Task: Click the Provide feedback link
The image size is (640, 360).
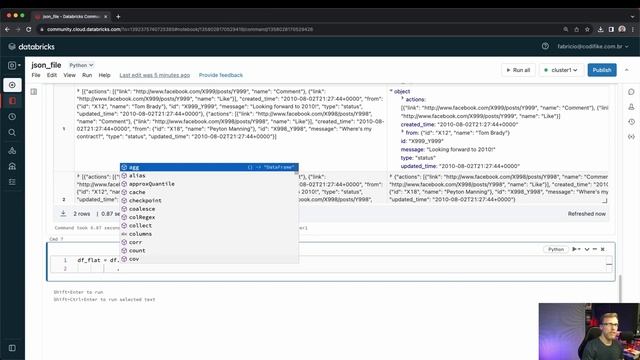Action: (x=221, y=75)
